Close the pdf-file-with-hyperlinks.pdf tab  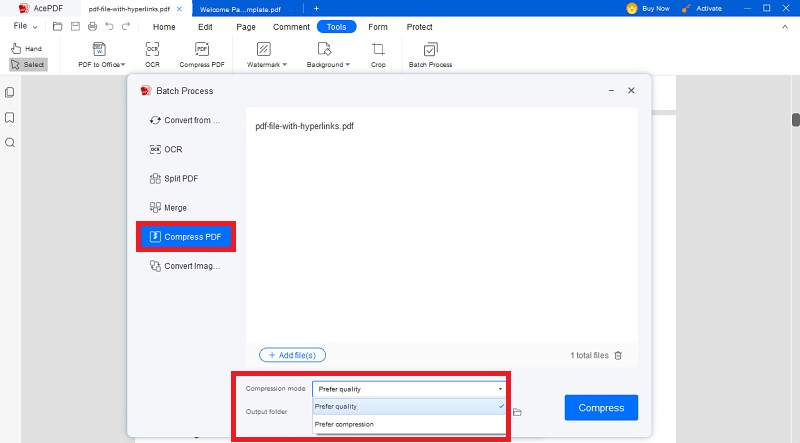coord(179,9)
